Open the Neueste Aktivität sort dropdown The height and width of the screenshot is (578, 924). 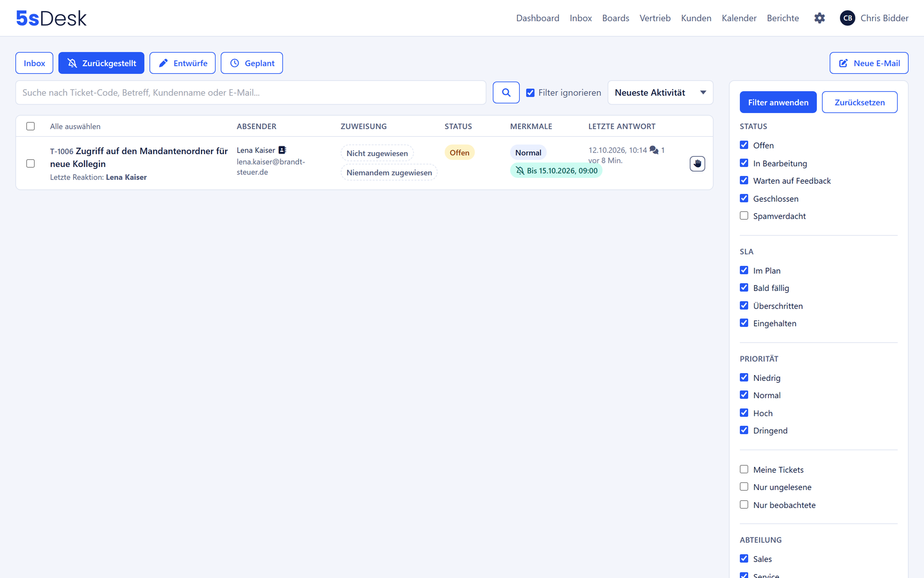point(660,92)
